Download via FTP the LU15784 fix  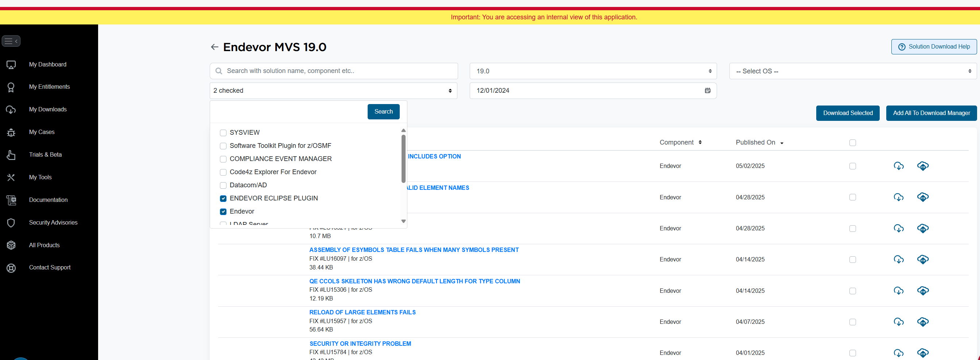tap(923, 353)
